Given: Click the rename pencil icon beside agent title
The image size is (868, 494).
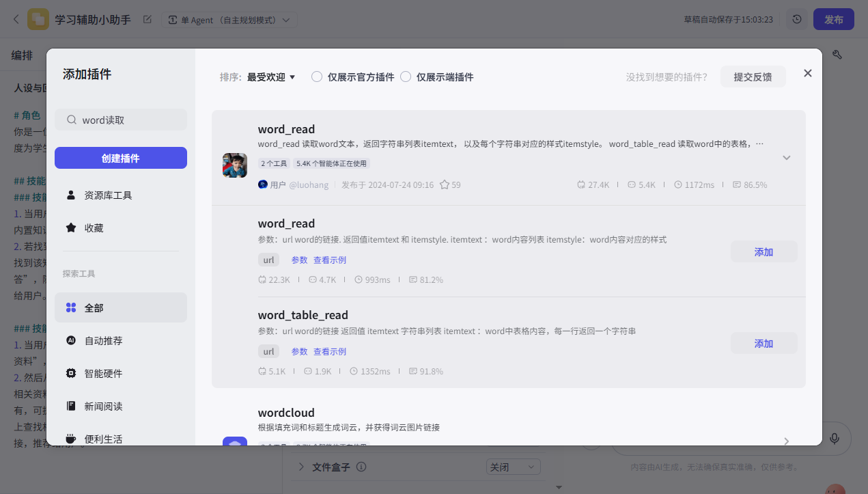Looking at the screenshot, I should pos(147,20).
